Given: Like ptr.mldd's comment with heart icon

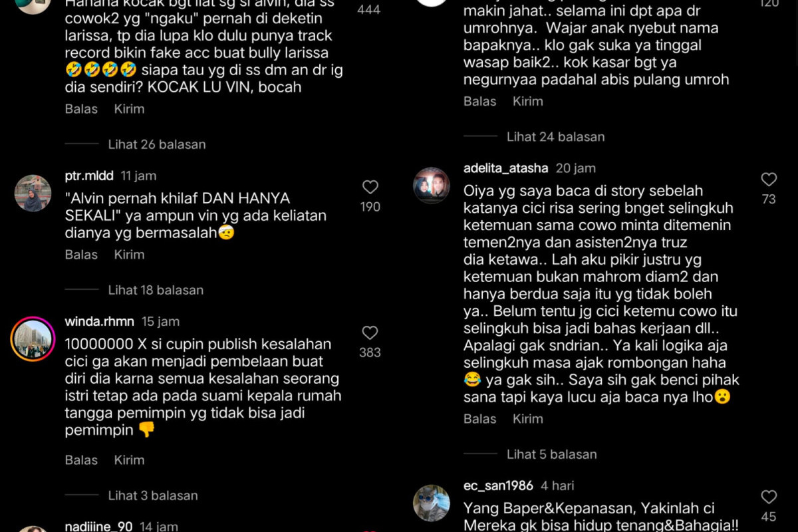Looking at the screenshot, I should [370, 187].
